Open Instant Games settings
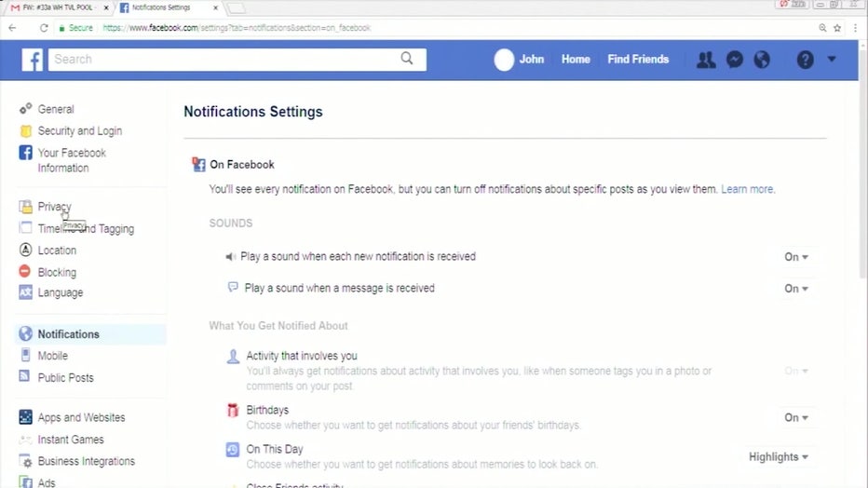The height and width of the screenshot is (488, 868). (71, 440)
